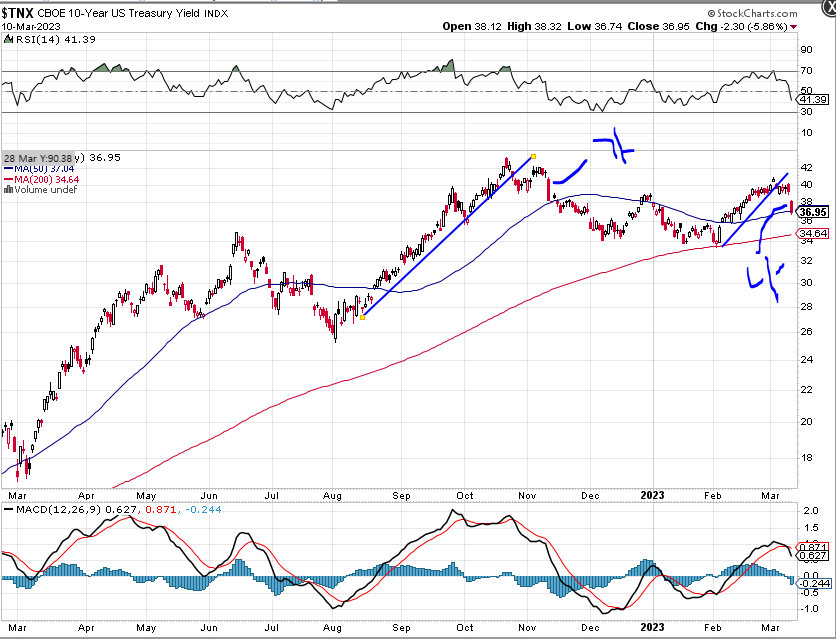The width and height of the screenshot is (836, 639).
Task: Click the 24 level on price axis
Action: click(807, 359)
